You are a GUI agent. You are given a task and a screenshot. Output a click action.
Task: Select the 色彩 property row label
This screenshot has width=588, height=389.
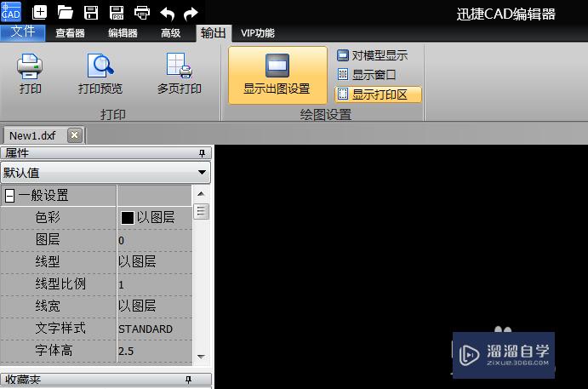coord(48,218)
